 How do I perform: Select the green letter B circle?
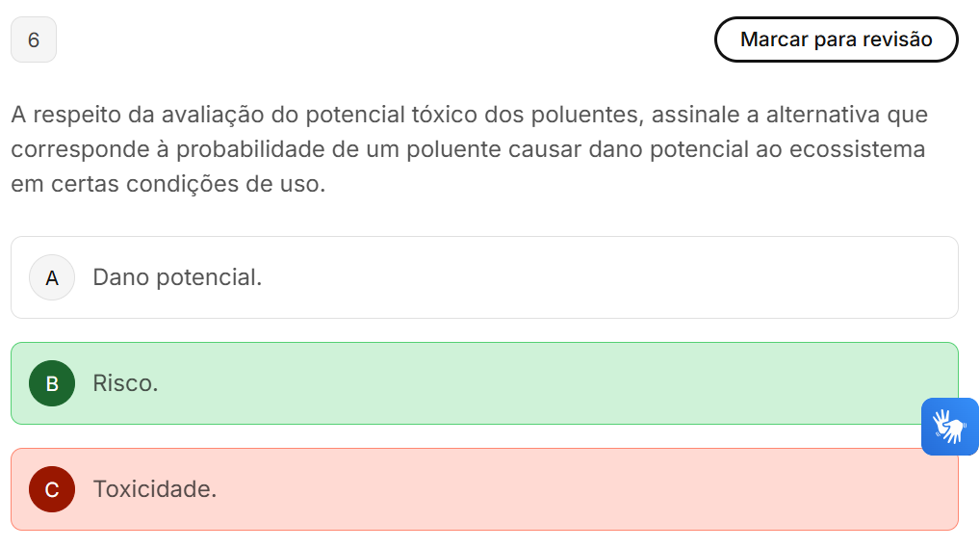click(x=52, y=383)
